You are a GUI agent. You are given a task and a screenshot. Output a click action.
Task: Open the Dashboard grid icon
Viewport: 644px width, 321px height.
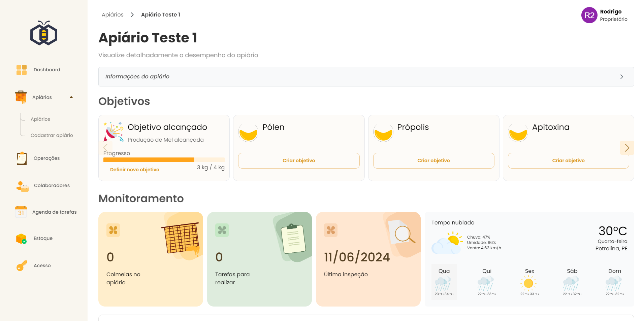tap(22, 70)
